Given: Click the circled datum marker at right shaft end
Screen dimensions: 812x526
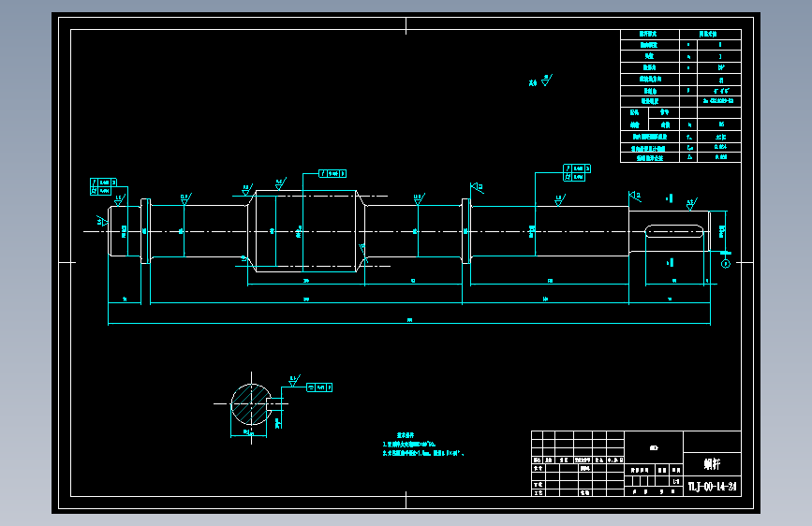Looking at the screenshot, I should tap(726, 264).
